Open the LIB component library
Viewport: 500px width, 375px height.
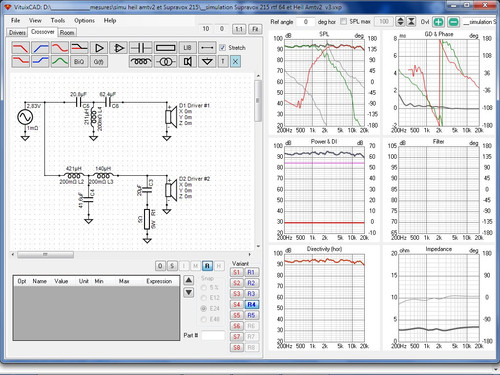pos(188,48)
